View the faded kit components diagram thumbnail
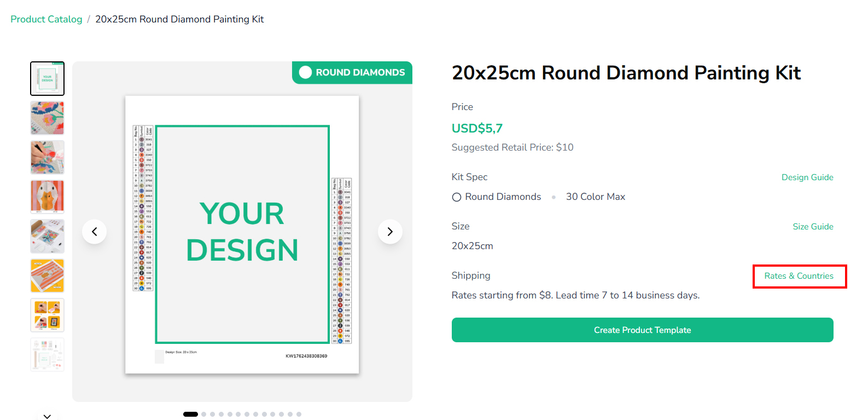 point(48,355)
